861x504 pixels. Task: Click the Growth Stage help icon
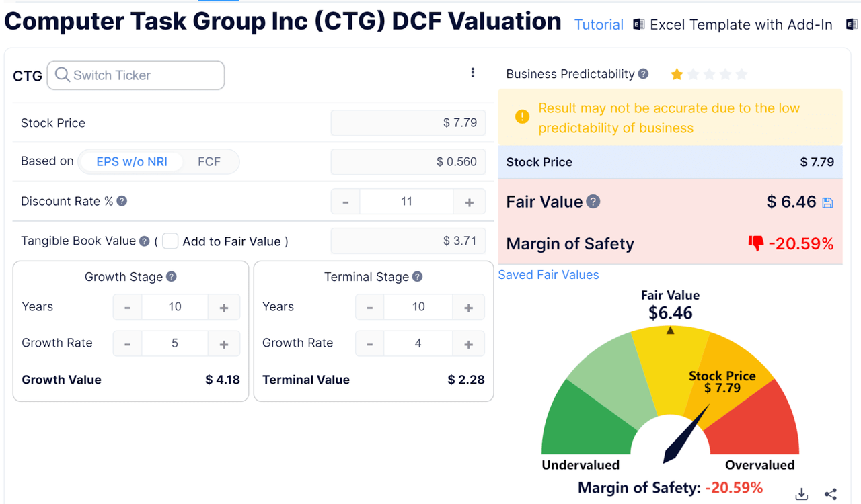pyautogui.click(x=172, y=277)
